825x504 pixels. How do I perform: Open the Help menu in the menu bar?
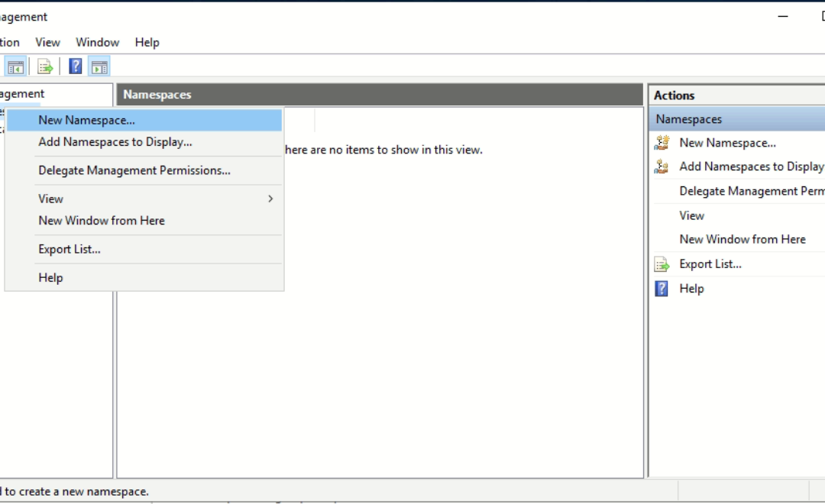point(147,42)
